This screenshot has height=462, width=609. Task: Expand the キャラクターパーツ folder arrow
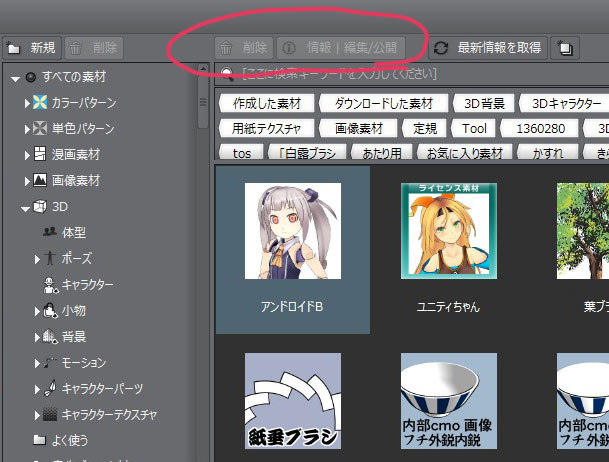pos(37,389)
